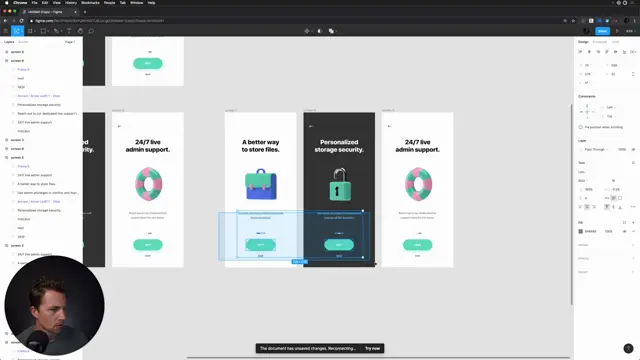Select the Move tool in Figma toolbar

point(17,31)
